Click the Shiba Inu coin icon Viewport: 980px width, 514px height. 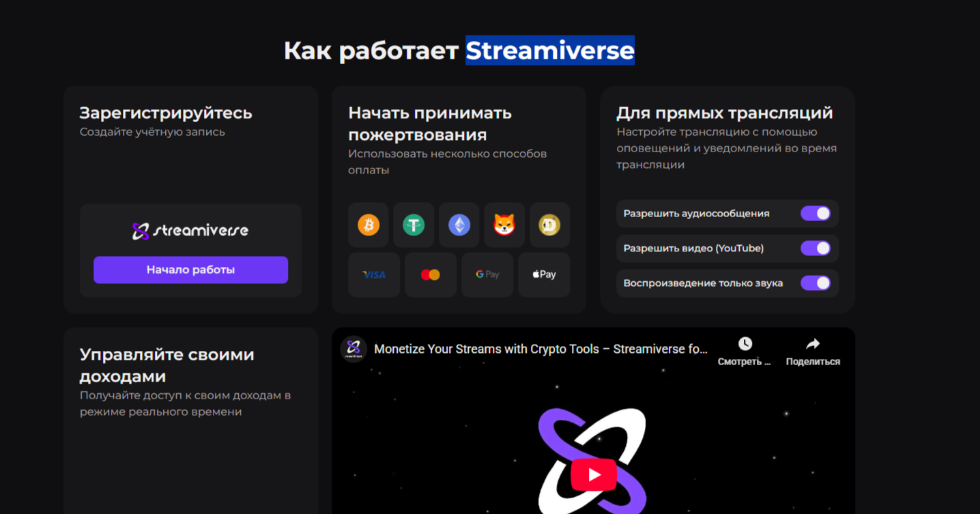click(504, 225)
